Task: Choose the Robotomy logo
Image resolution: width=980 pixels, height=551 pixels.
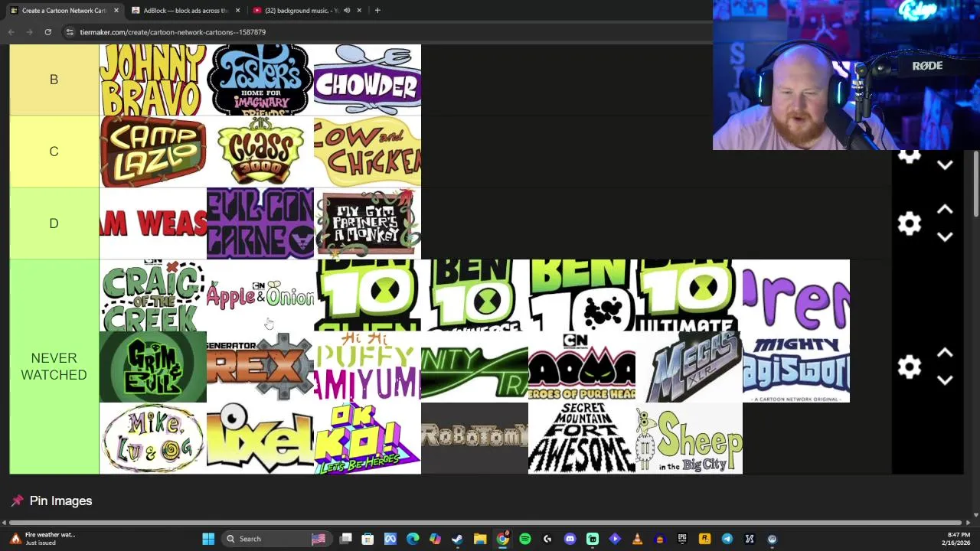Action: pyautogui.click(x=475, y=439)
